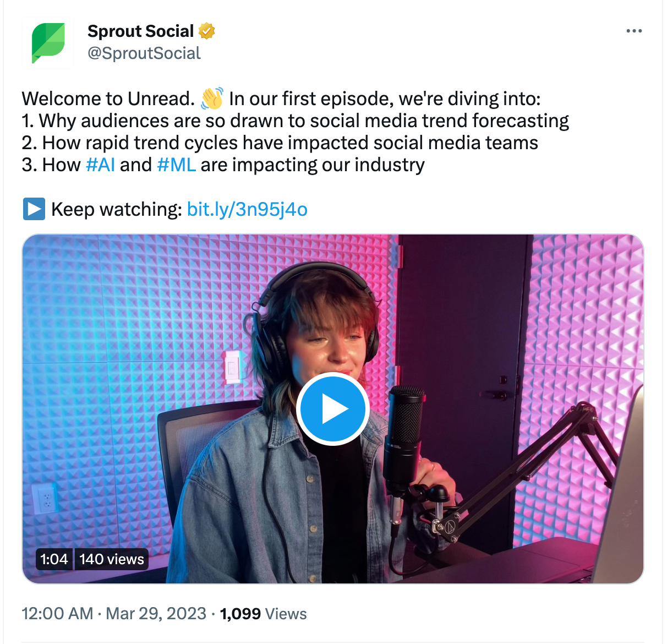Viewport: 667px width, 644px height.
Task: View the 1,099 Views count
Action: 263,613
